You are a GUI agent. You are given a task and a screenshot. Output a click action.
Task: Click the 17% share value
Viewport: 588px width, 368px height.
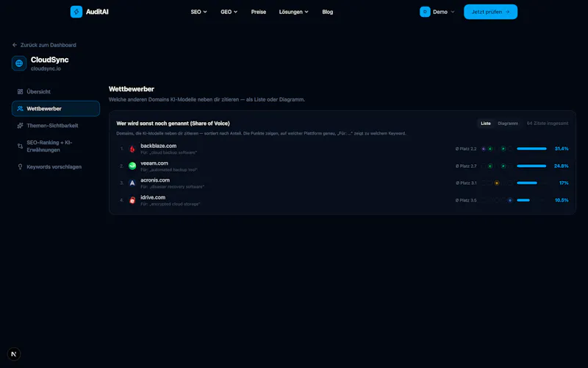564,183
